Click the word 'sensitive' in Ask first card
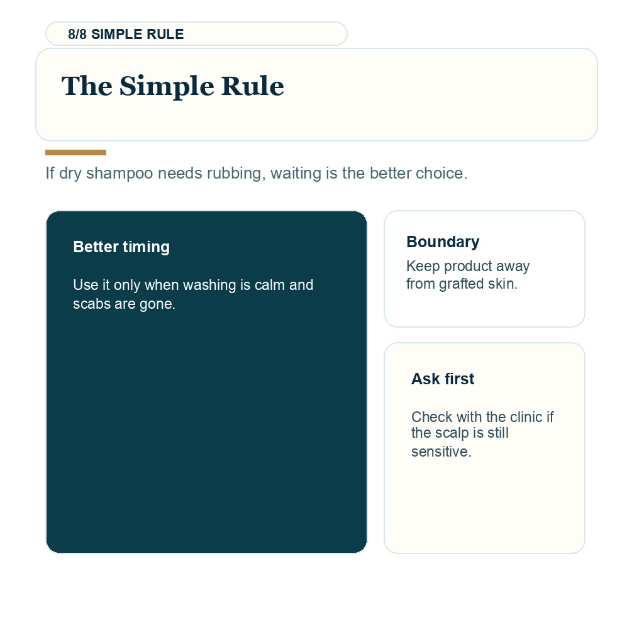This screenshot has height=644, width=644. coord(441,452)
